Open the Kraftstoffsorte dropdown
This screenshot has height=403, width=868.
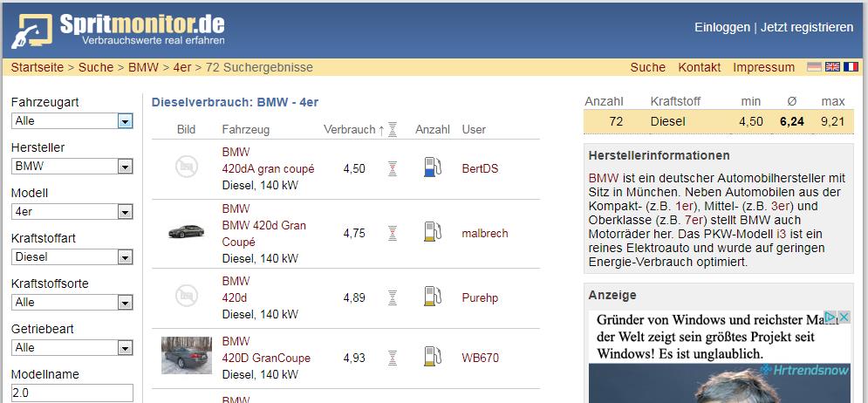pyautogui.click(x=72, y=302)
